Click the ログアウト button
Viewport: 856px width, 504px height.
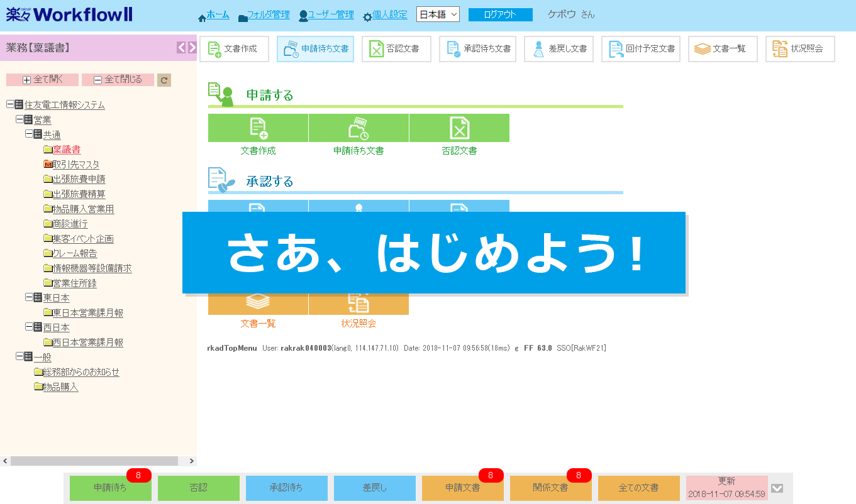(501, 14)
